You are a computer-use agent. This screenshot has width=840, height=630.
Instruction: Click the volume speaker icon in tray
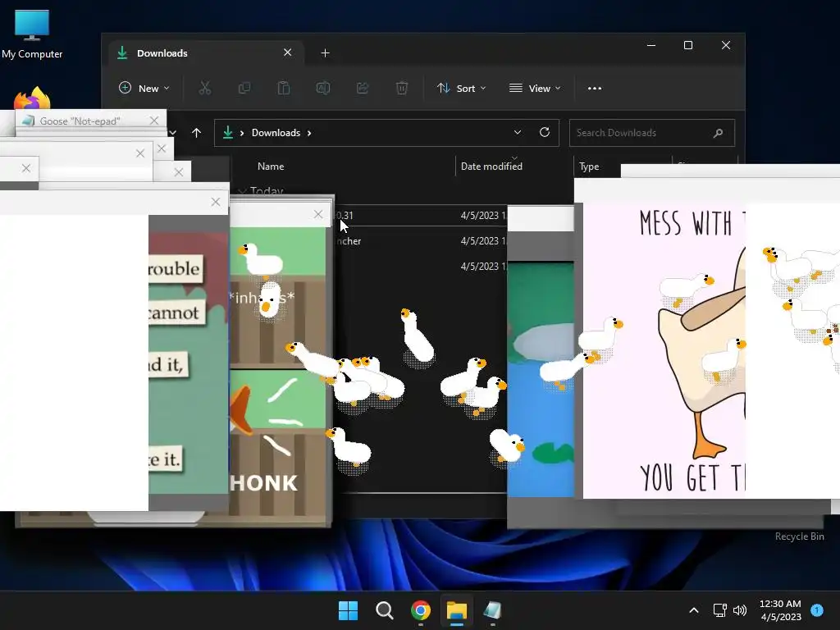pos(740,610)
